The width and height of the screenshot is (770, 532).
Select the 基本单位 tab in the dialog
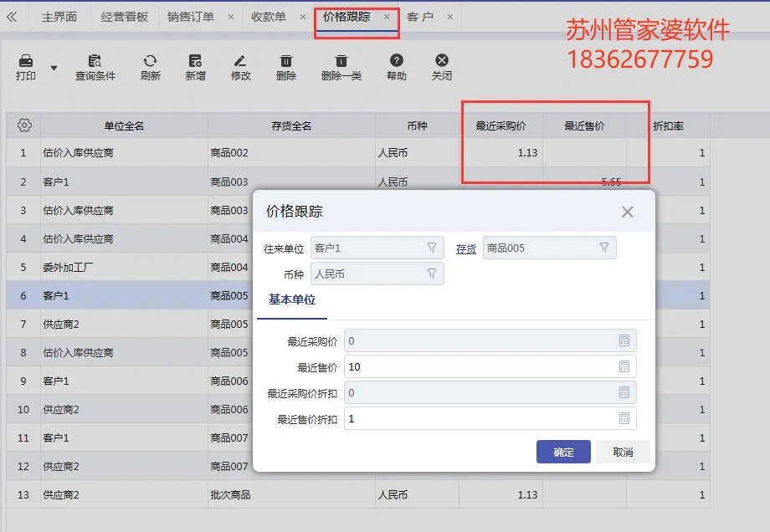292,299
